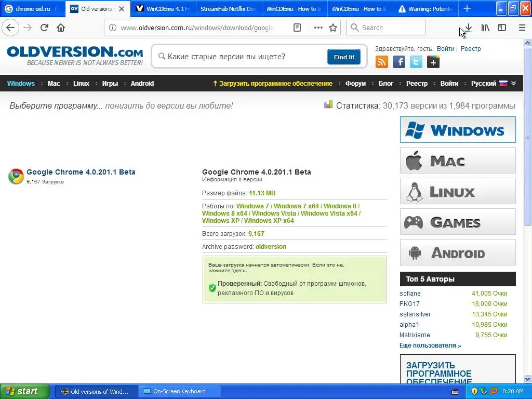532x399 pixels.
Task: Open author alpha1 profile
Action: [409, 325]
